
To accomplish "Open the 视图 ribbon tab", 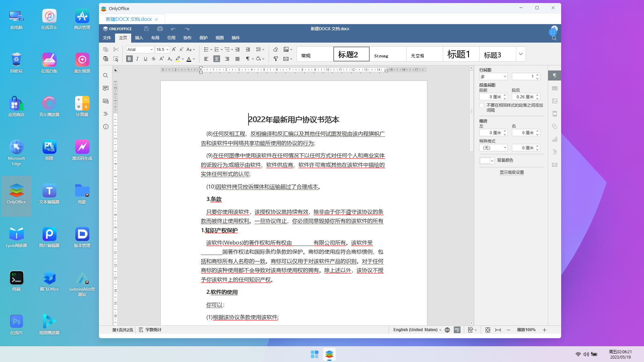I will 219,38.
